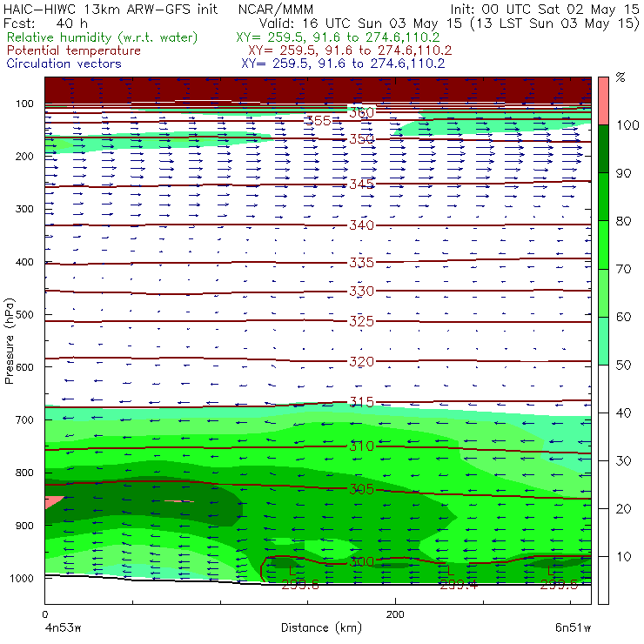Image resolution: width=644 pixels, height=644 pixels.
Task: Click the blue "Circulation vectors" legend label
Action: tap(64, 64)
